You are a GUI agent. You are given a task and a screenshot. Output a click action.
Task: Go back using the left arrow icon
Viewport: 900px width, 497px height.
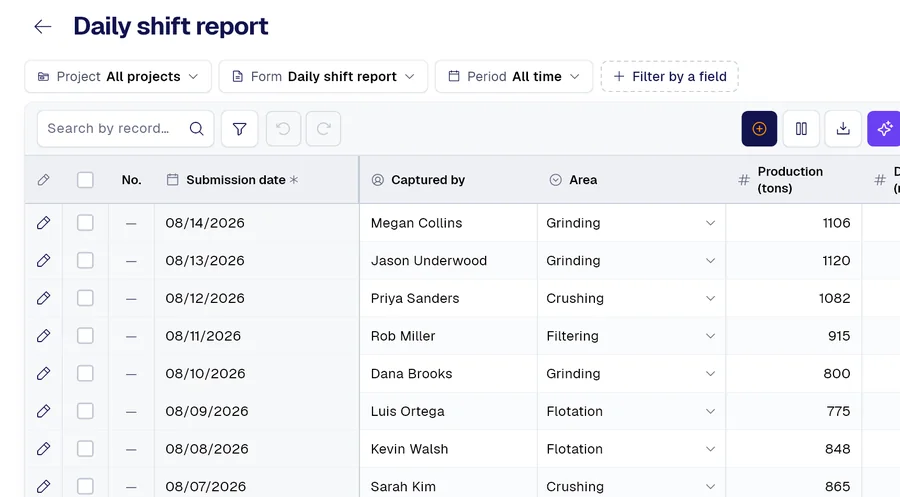tap(42, 26)
